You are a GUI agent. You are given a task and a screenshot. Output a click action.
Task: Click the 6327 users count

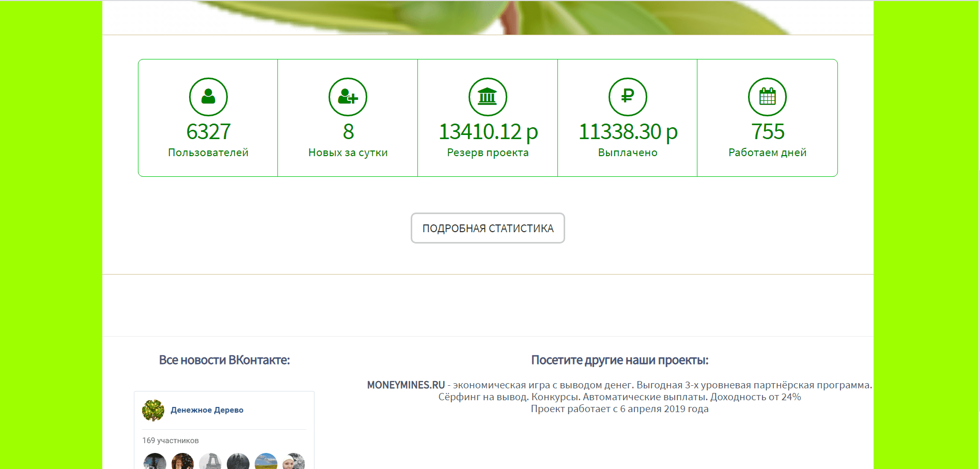pyautogui.click(x=208, y=132)
